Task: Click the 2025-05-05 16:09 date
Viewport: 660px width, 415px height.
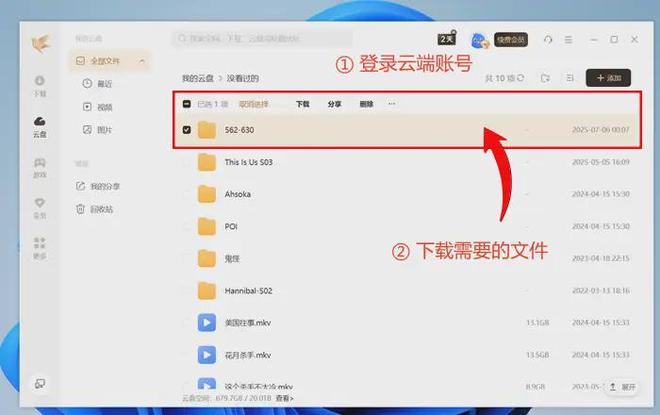Action: click(601, 162)
